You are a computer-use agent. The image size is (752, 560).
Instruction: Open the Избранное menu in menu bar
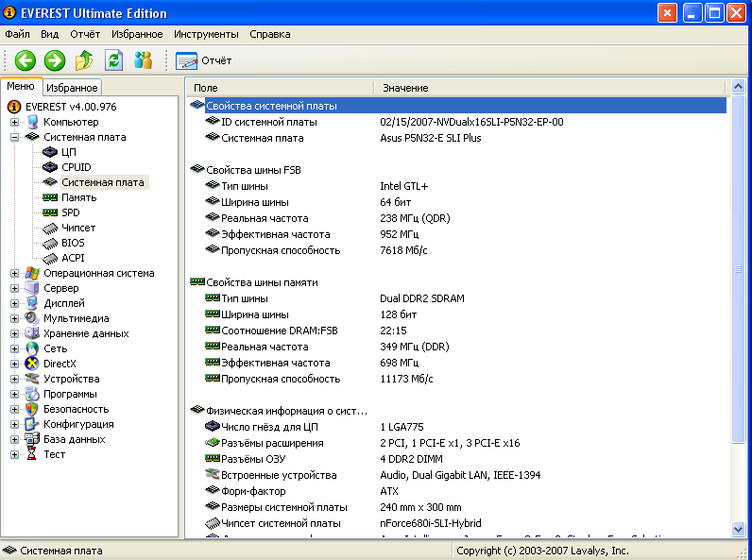pos(137,34)
